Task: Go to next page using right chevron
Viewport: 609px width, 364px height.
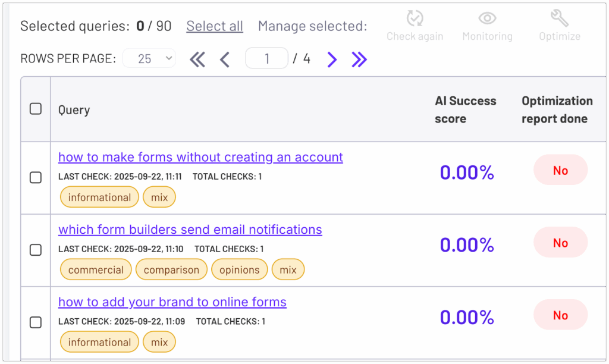Action: coord(332,59)
